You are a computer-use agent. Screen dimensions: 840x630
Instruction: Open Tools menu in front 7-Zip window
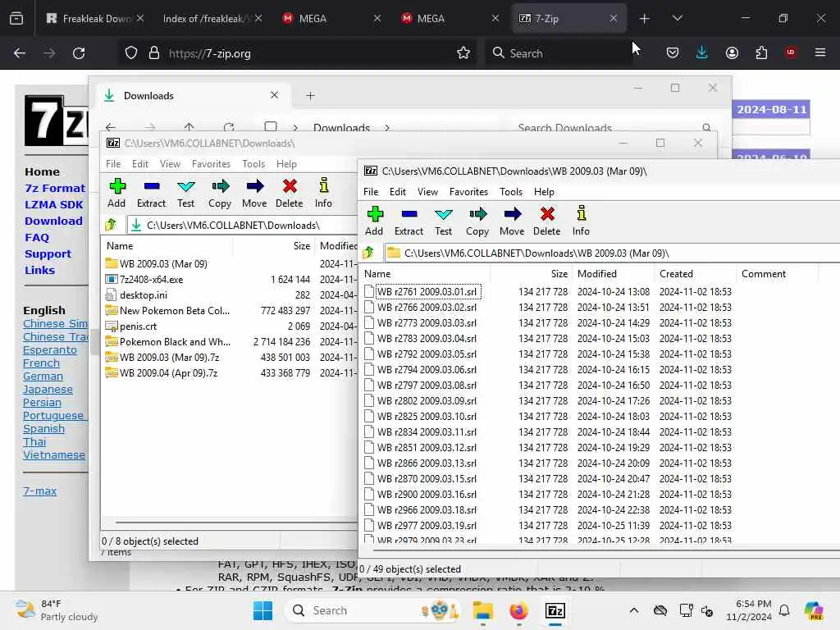pos(511,192)
